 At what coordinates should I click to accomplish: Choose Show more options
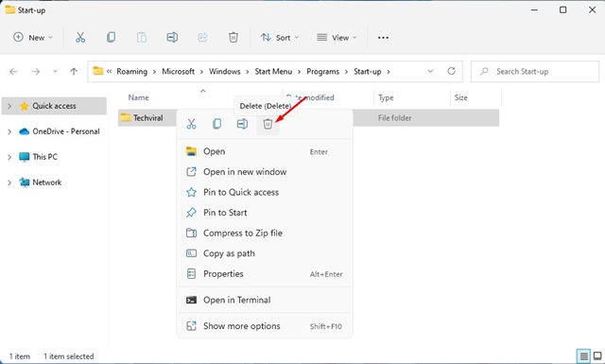[265, 326]
